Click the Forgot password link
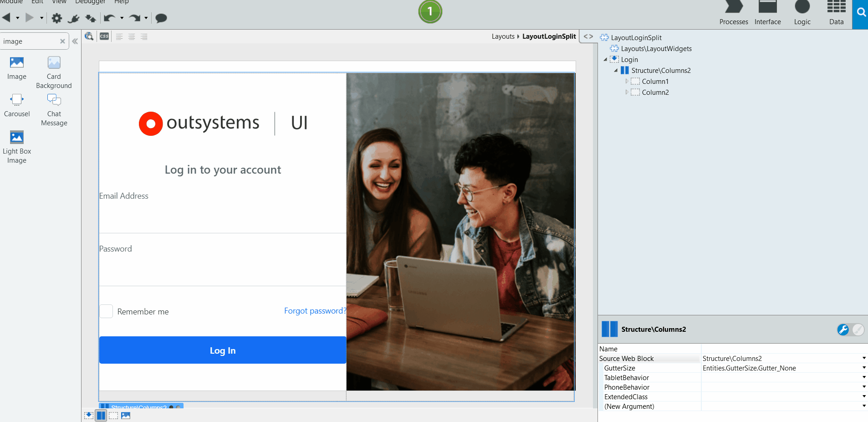 pyautogui.click(x=314, y=311)
